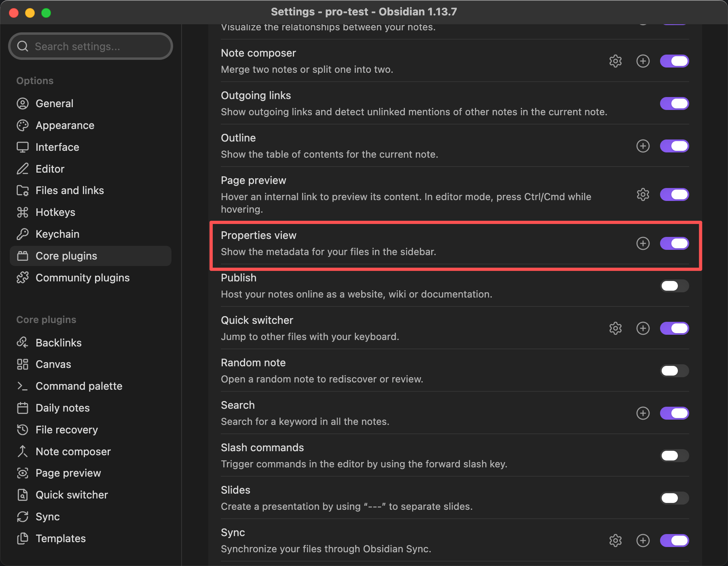Select Quick switcher in sidebar list

point(91,495)
